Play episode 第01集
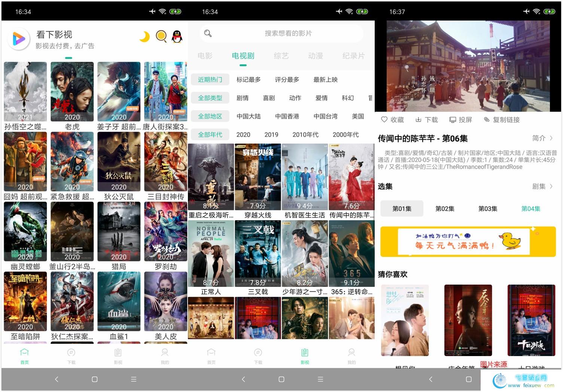 click(402, 209)
